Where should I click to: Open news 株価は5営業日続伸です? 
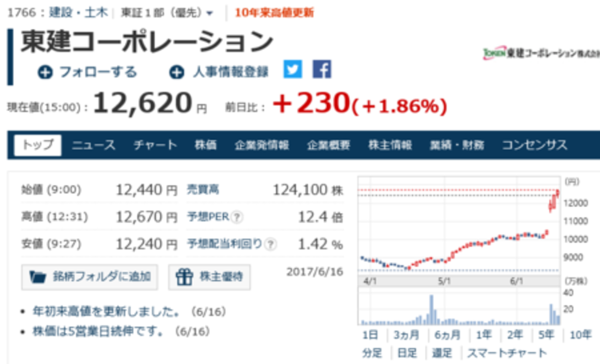tap(98, 331)
